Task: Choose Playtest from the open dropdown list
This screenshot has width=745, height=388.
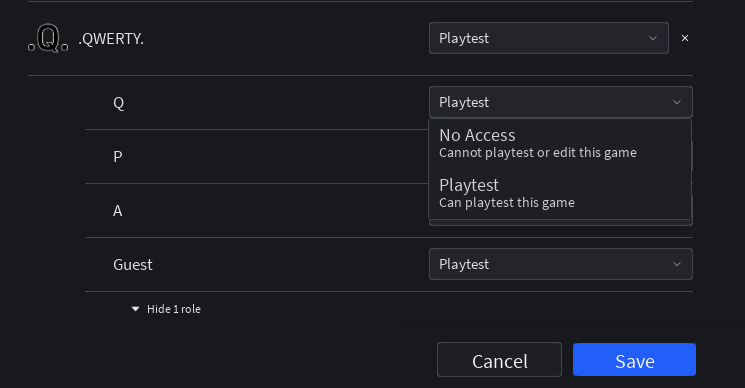Action: (x=560, y=193)
